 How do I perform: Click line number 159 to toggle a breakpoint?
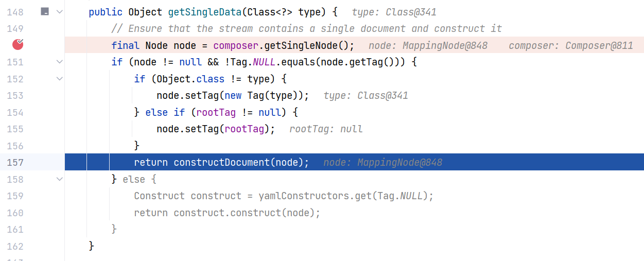click(x=15, y=196)
